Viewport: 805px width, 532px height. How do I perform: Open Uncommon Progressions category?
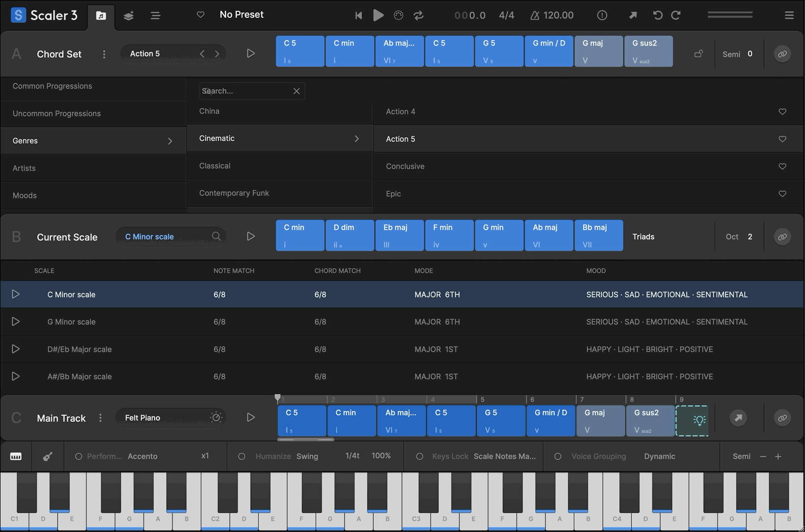point(93,113)
